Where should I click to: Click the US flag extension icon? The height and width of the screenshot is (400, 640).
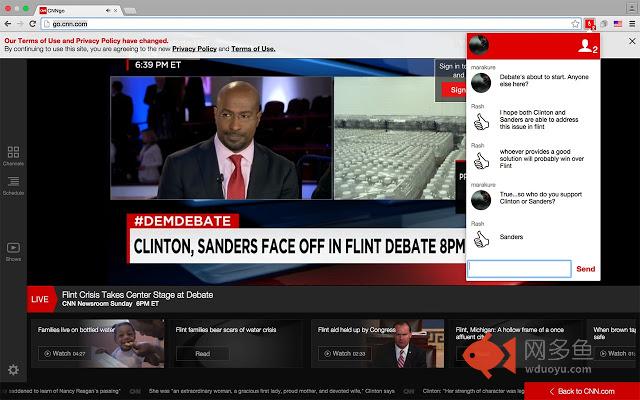point(618,24)
